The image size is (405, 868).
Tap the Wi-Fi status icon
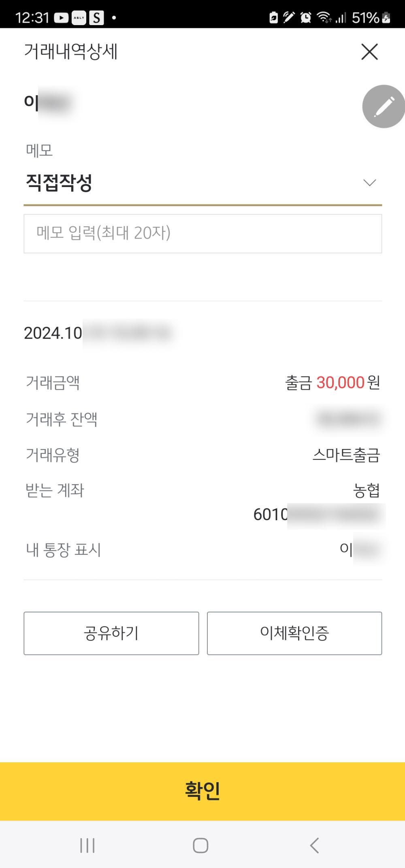pyautogui.click(x=324, y=17)
